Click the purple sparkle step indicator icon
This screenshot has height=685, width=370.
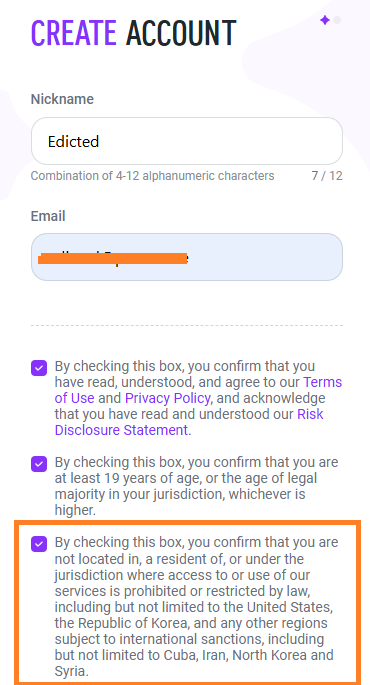point(325,20)
